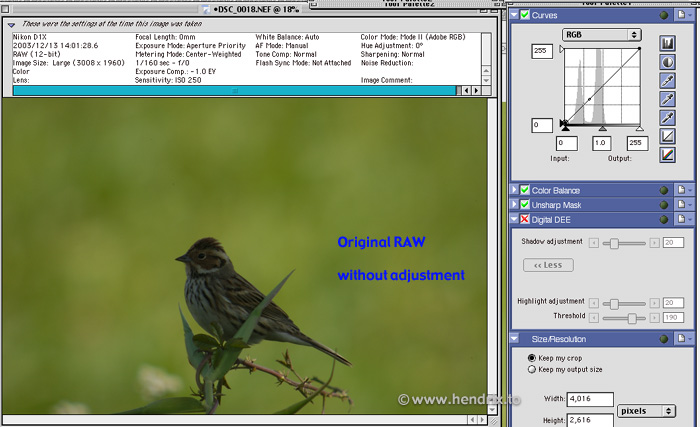Click the DSC_0018.NEF window title
The image size is (700, 427).
pyautogui.click(x=256, y=9)
